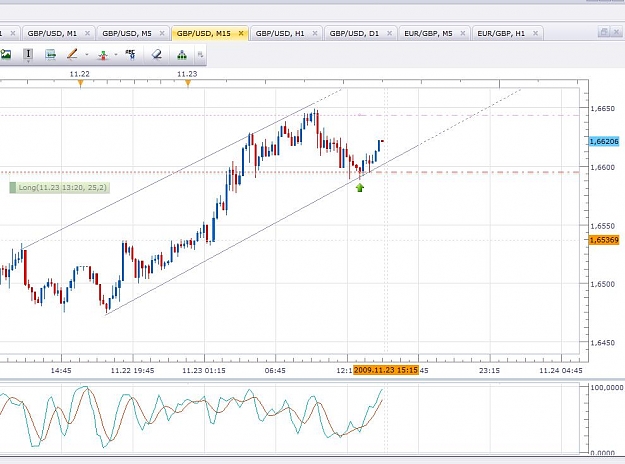Select the green-red arrow marker tool

(x=103, y=55)
